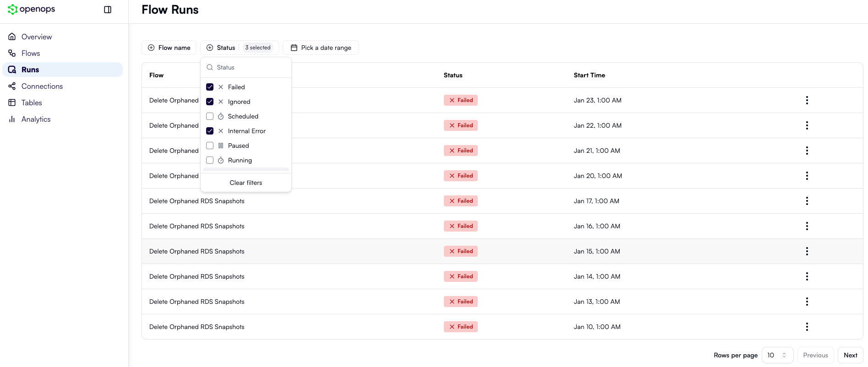The width and height of the screenshot is (868, 367).
Task: Open row actions menu for Jan 17 run
Action: click(x=807, y=201)
